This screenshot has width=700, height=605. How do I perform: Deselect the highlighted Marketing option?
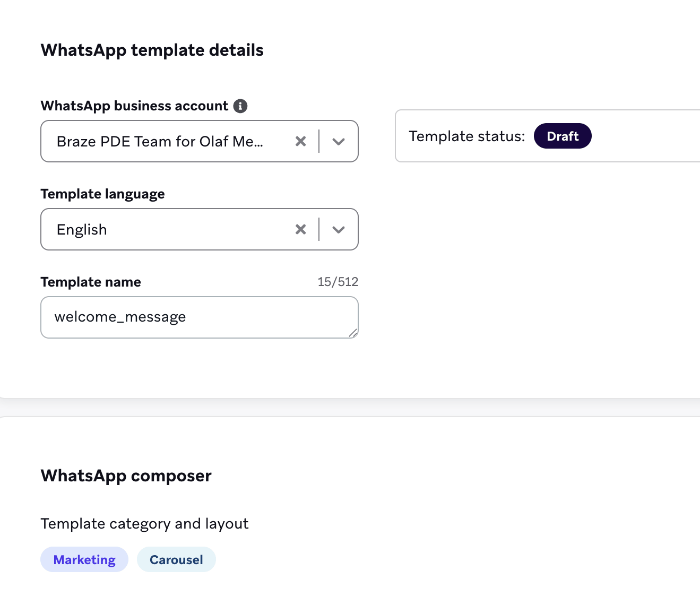click(x=84, y=559)
